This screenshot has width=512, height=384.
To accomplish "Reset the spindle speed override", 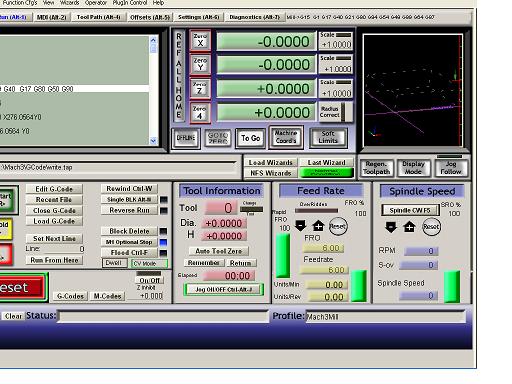I will tap(431, 227).
